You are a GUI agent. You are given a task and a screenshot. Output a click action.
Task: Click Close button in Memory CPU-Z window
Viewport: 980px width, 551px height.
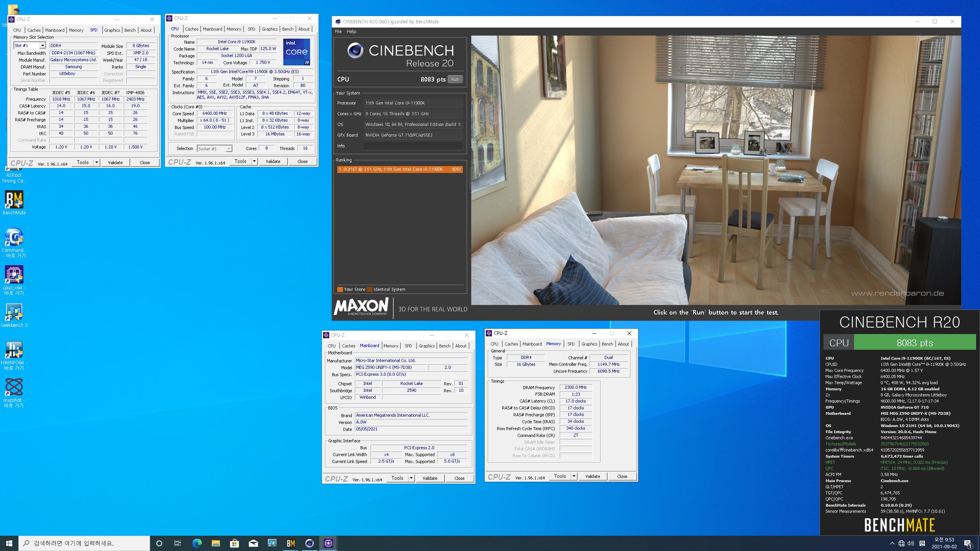point(622,476)
